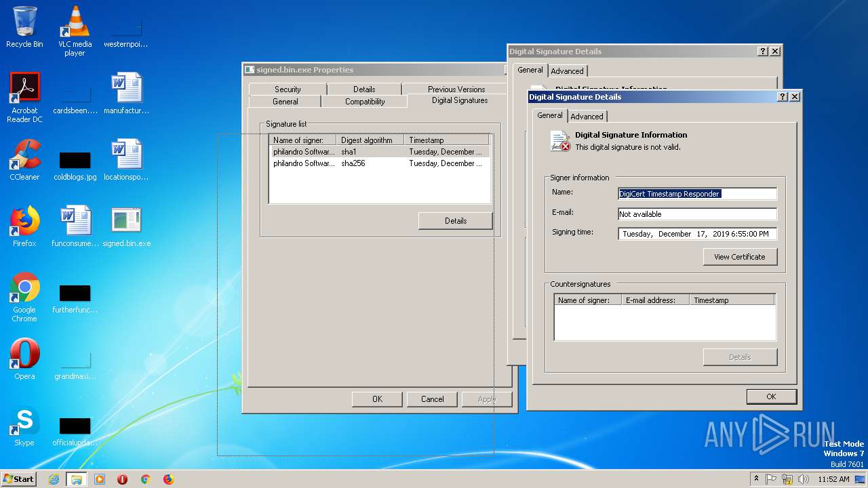This screenshot has width=868, height=488.
Task: Click Cancel in Properties window
Action: [432, 399]
